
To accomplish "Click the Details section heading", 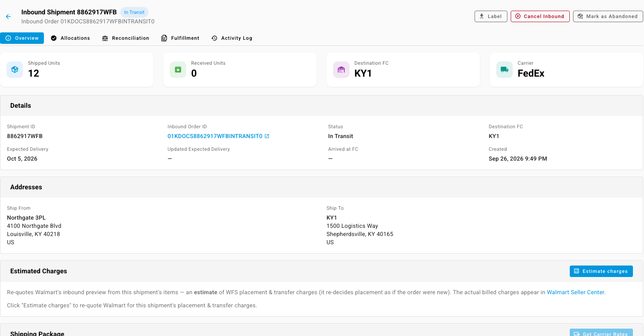I will coord(21,106).
